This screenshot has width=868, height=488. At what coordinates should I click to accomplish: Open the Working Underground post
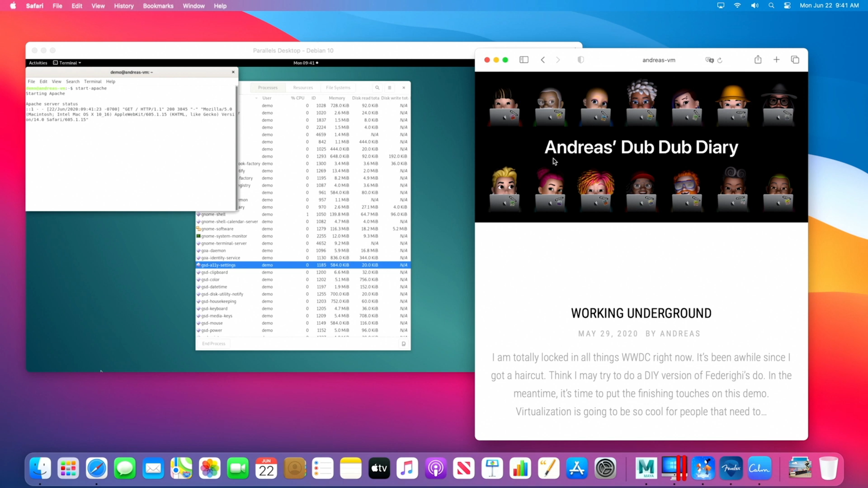pyautogui.click(x=641, y=313)
